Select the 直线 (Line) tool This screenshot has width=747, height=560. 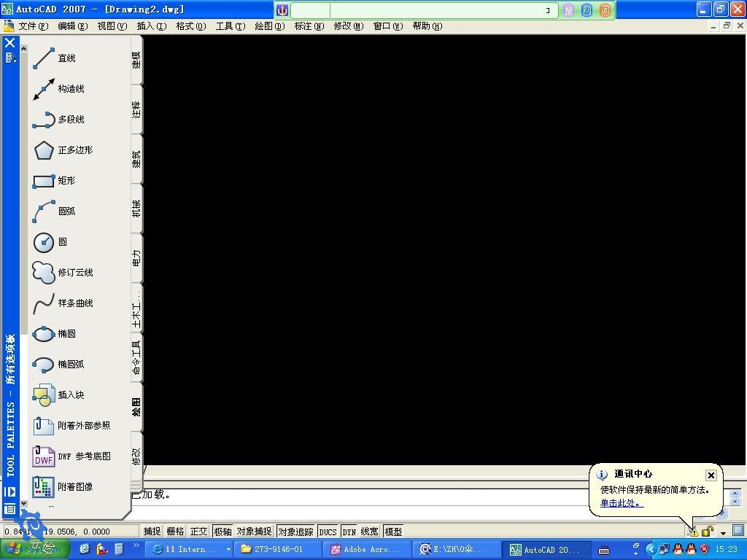click(54, 58)
